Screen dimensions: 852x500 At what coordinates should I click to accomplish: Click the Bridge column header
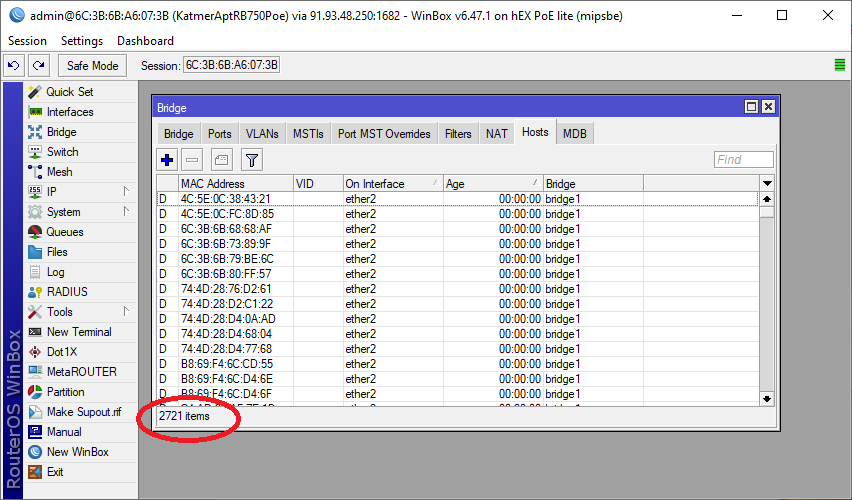594,184
